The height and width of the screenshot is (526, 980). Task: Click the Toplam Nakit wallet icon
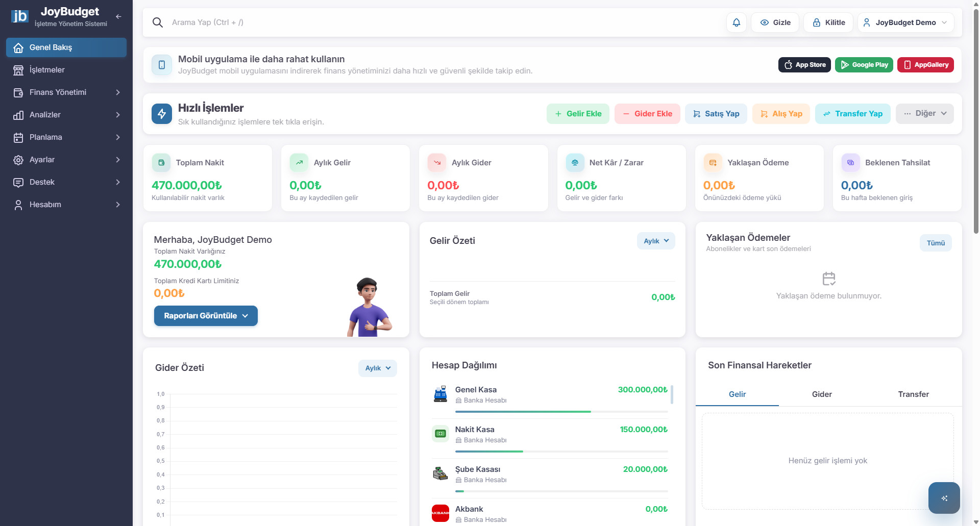(161, 163)
